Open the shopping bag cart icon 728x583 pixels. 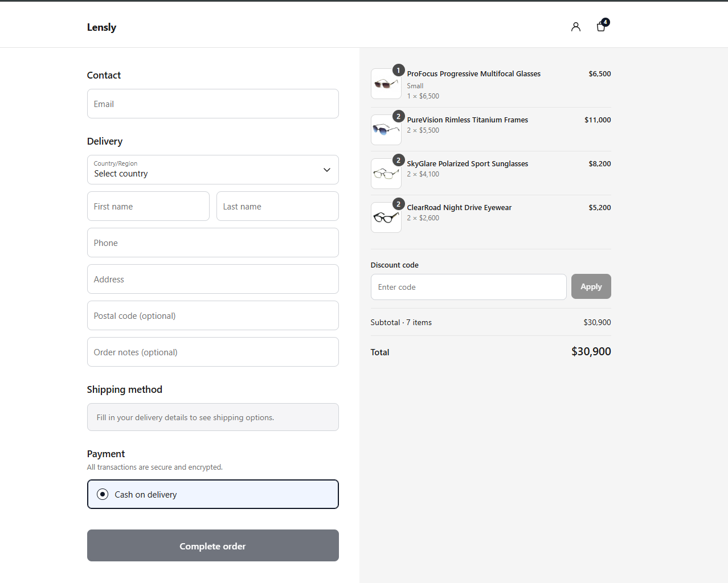tap(602, 26)
